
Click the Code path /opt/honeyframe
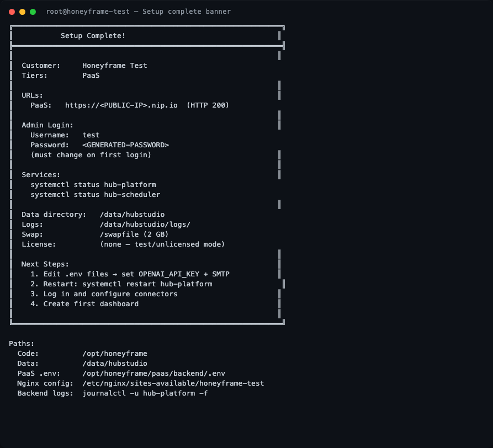click(x=114, y=353)
